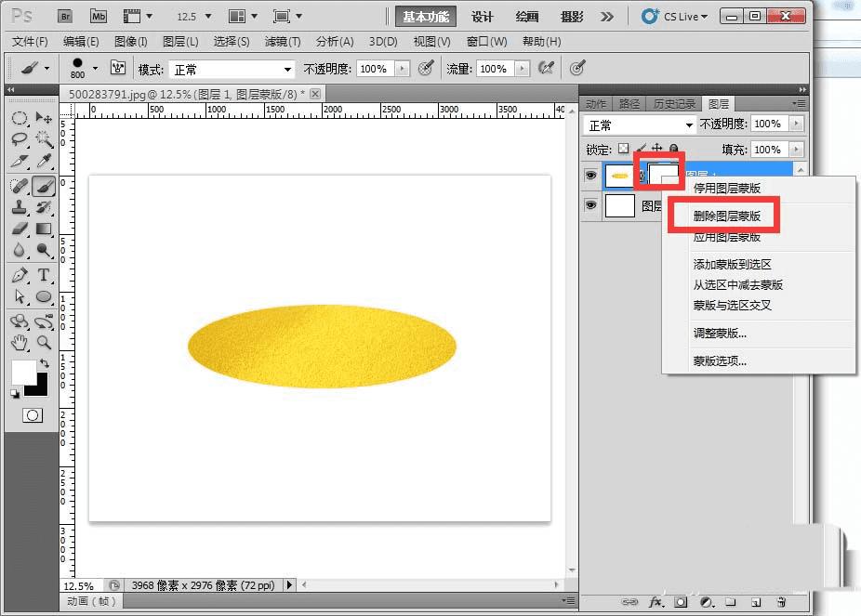Click the foreground color swatch
The height and width of the screenshot is (616, 861).
[x=22, y=372]
